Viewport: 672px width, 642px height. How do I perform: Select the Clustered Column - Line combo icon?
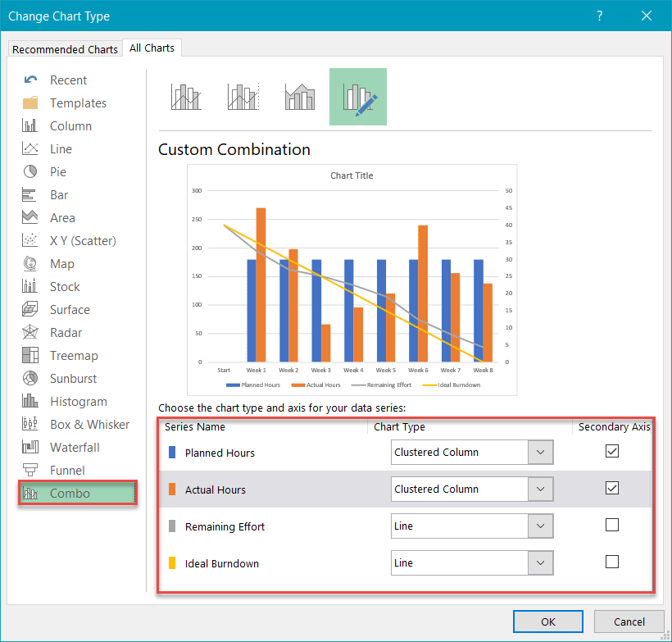click(186, 97)
